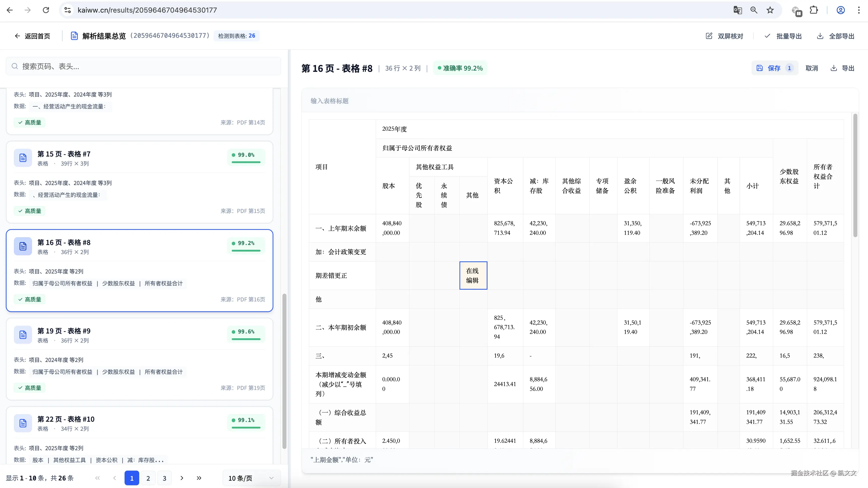The image size is (868, 488).
Task: Click the 准确率 99.2% badge
Action: click(460, 68)
